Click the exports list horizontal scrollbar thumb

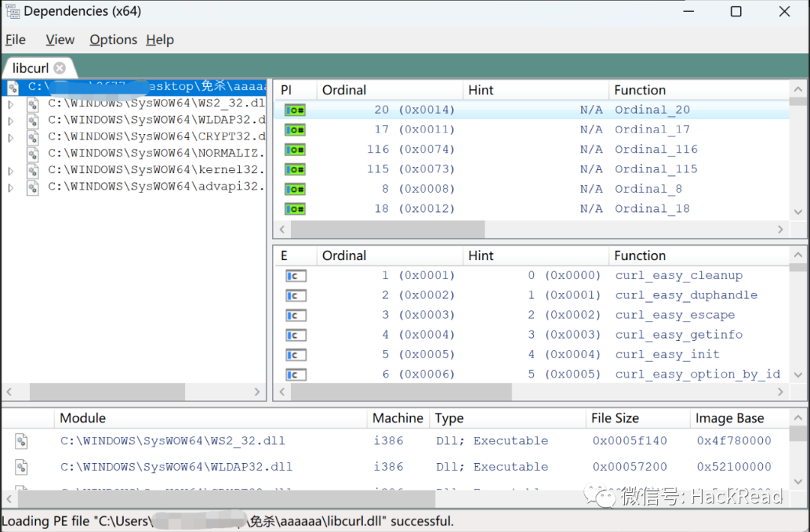point(401,391)
